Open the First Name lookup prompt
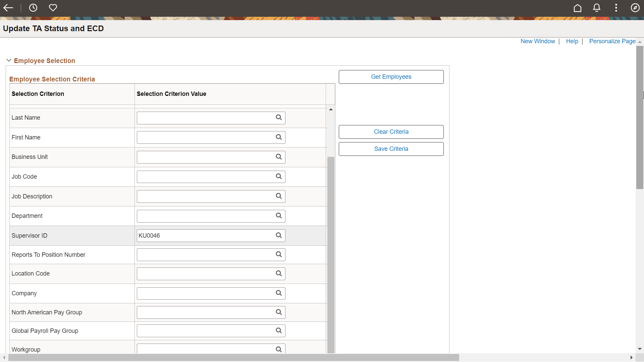The height and width of the screenshot is (362, 644). coord(279,137)
